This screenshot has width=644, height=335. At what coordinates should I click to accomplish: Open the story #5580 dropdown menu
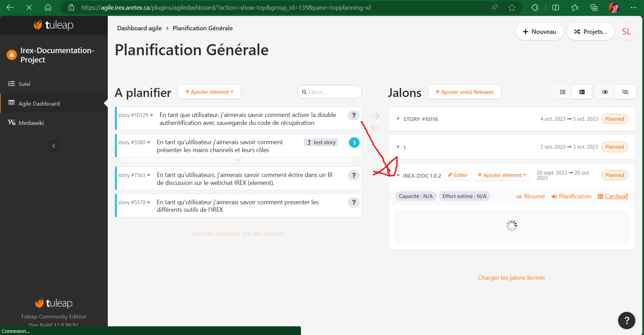(149, 142)
